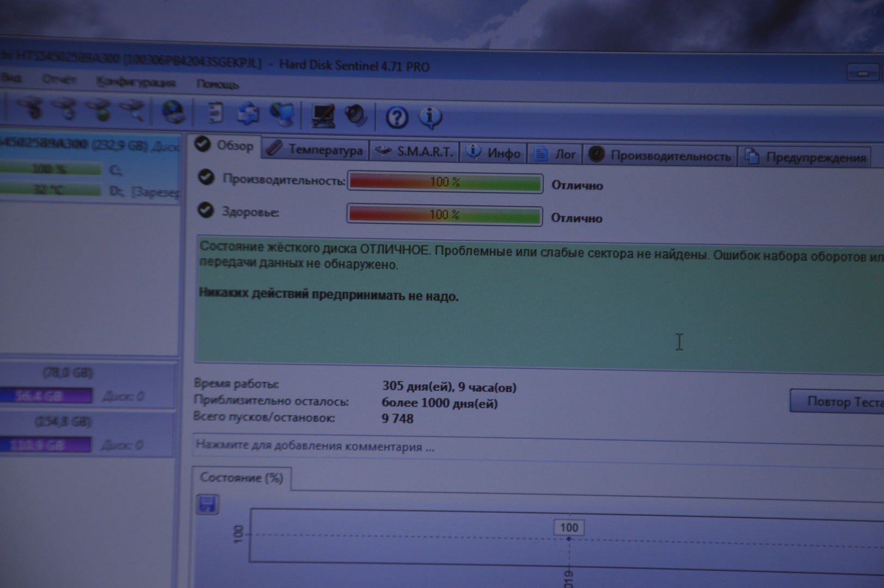Click the disk toolbar icon with blue badge

click(66, 108)
